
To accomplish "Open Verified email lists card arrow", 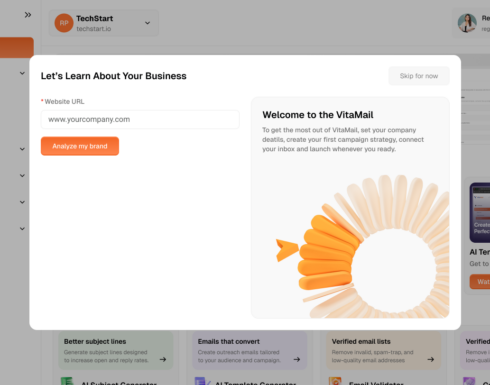I will 431,359.
